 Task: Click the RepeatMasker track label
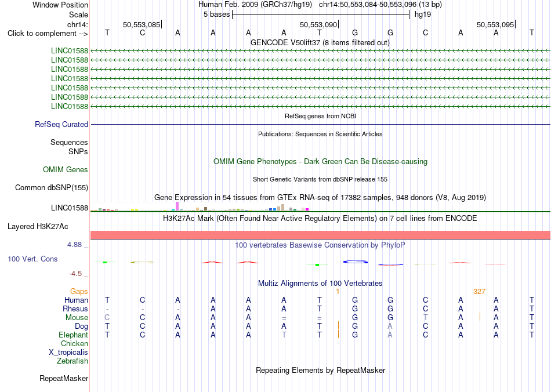[x=64, y=378]
